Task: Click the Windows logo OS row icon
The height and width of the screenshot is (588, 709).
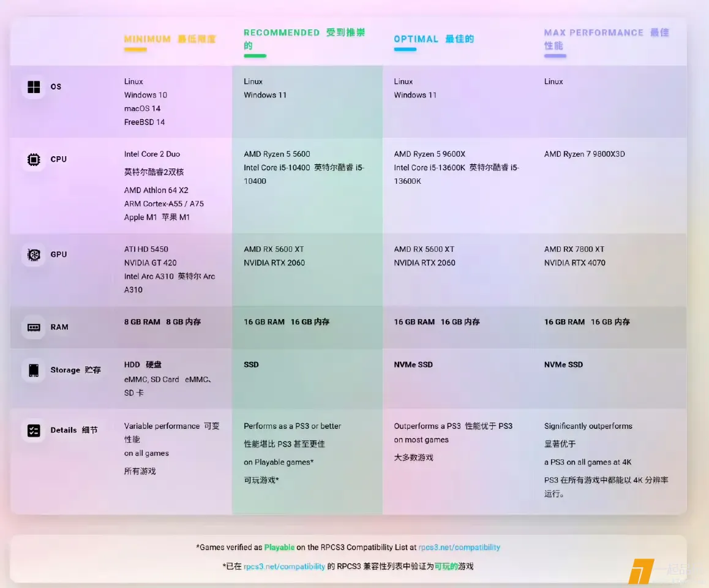Action: coord(34,87)
